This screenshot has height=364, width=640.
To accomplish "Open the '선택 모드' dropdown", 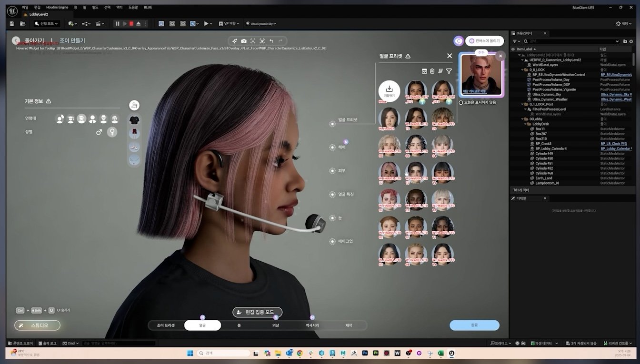I will [x=47, y=23].
